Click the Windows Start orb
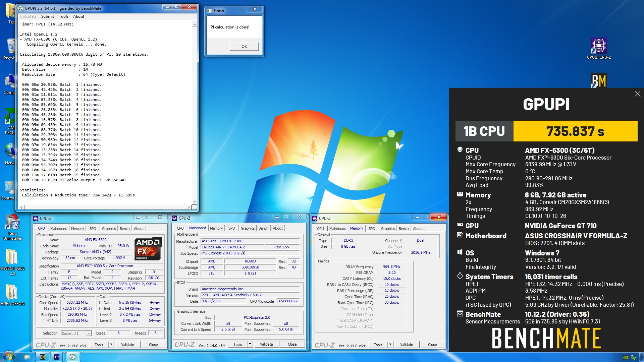 [x=9, y=357]
